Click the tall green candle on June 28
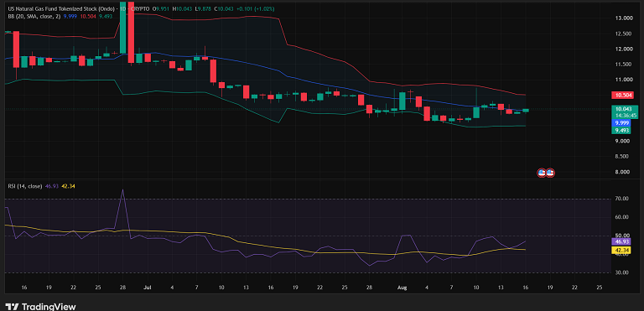The image size is (644, 311). (x=122, y=27)
